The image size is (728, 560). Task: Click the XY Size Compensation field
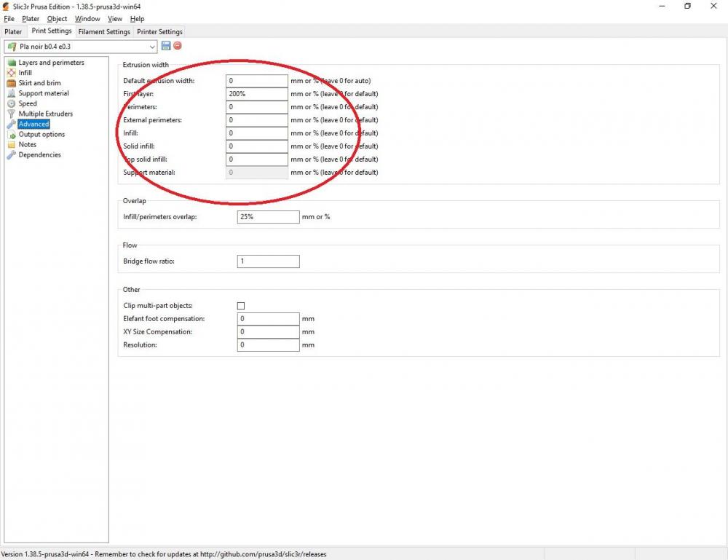pos(269,332)
